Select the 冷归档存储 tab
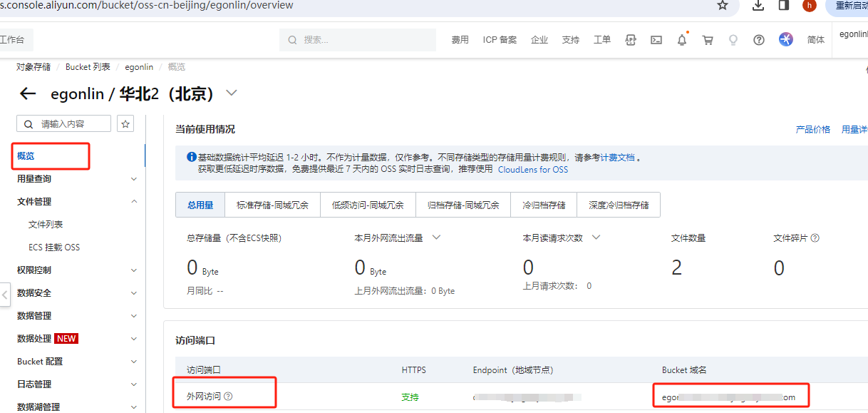Image resolution: width=868 pixels, height=413 pixels. tap(544, 205)
